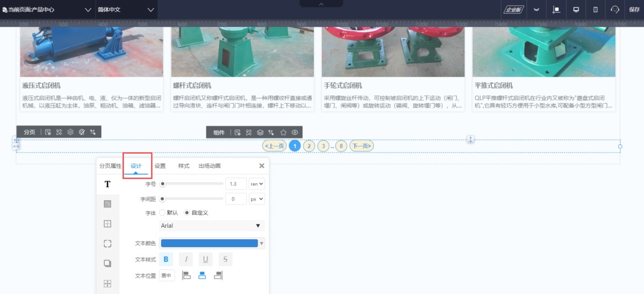This screenshot has height=294, width=644.
Task: Open the style palette in 分页 toolbar
Action: coord(82,132)
